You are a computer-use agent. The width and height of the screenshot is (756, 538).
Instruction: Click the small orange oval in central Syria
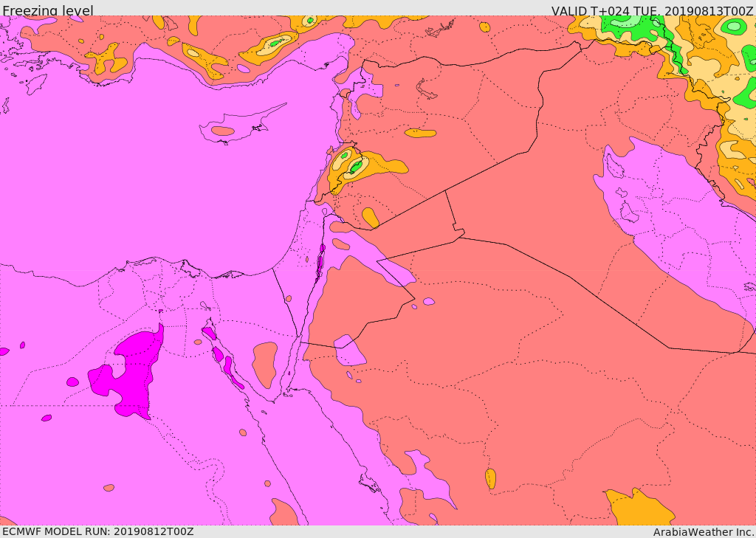(x=420, y=134)
